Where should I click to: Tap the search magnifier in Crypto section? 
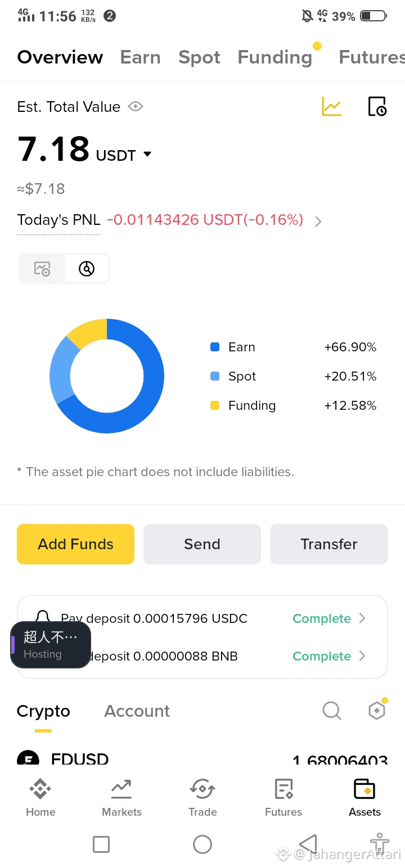pyautogui.click(x=332, y=711)
